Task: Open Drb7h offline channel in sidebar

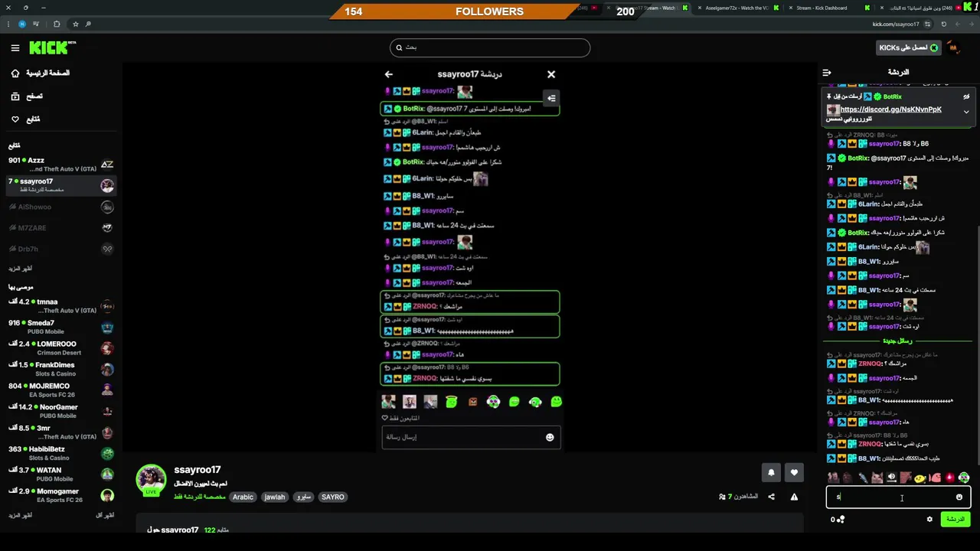Action: pyautogui.click(x=60, y=249)
